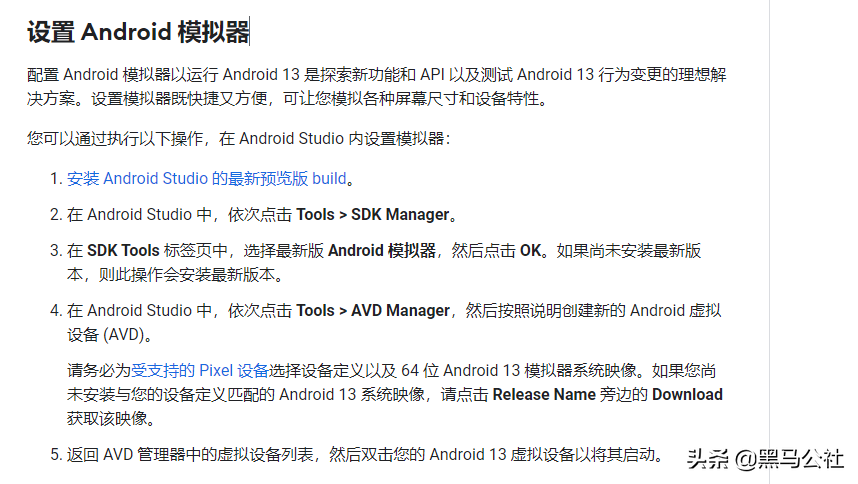Click the step 2 number in the list
Screen dimensions: 858x484
56,214
